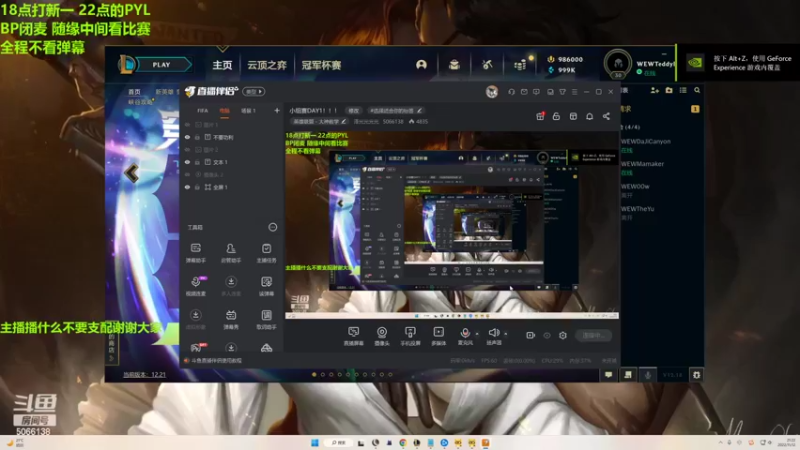800x450 pixels.
Task: Open the 冠军杯赛 tab
Action: pyautogui.click(x=321, y=65)
